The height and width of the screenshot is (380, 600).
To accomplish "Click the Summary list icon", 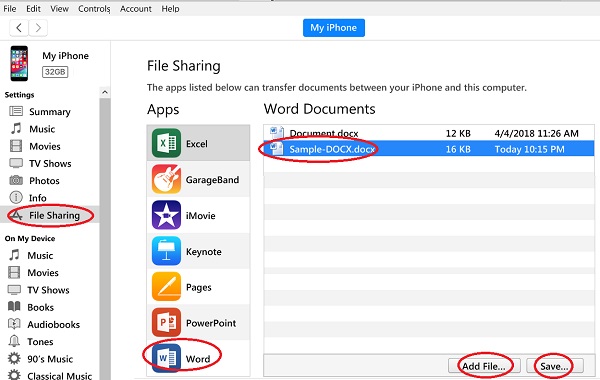I will (16, 111).
